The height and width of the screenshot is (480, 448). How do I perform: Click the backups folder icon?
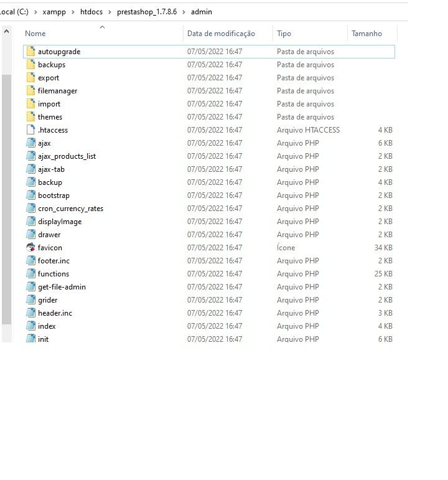tap(30, 65)
